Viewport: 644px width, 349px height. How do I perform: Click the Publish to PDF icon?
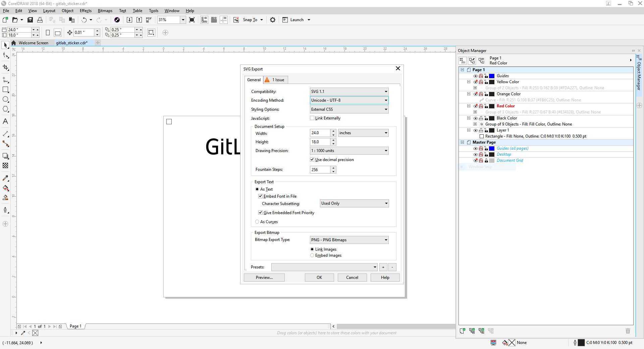click(149, 20)
